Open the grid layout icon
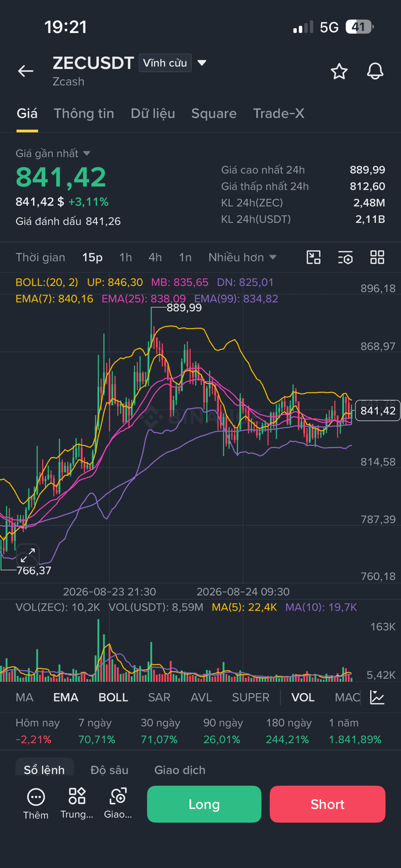Screen dimensions: 401x868 pos(377,257)
